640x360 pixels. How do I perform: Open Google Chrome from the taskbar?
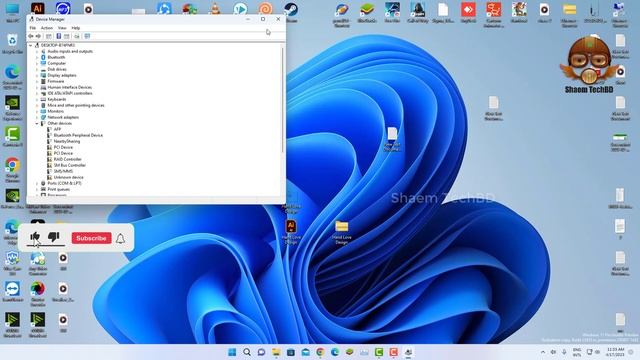[320, 352]
